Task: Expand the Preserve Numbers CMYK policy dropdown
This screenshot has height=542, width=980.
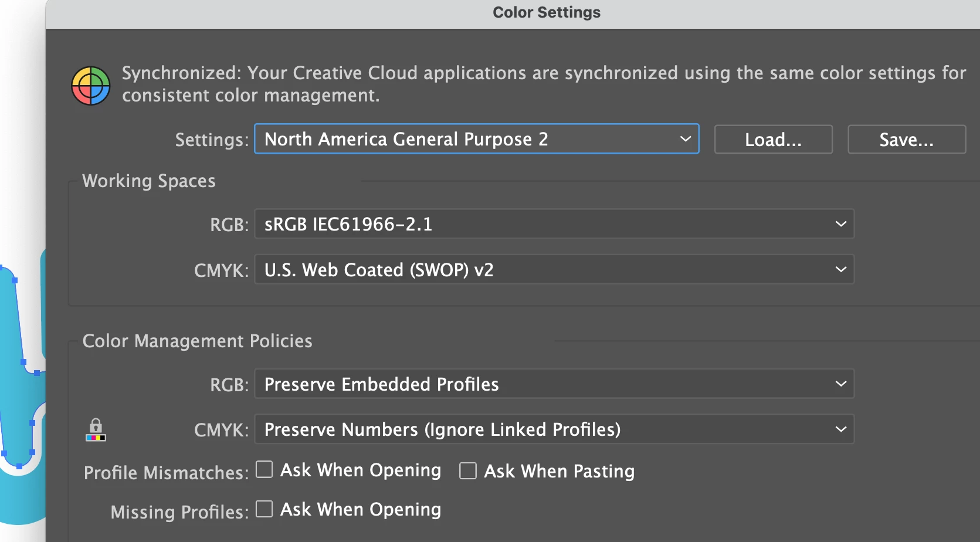Action: tap(554, 429)
